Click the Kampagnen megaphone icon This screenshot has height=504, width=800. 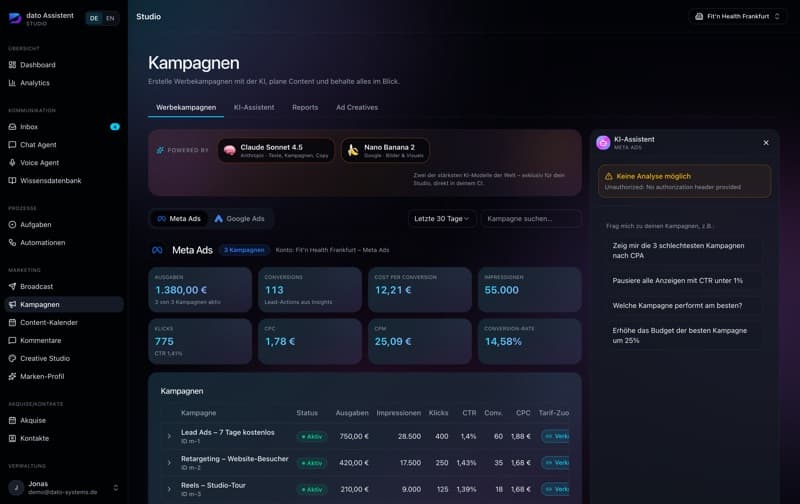pyautogui.click(x=12, y=305)
